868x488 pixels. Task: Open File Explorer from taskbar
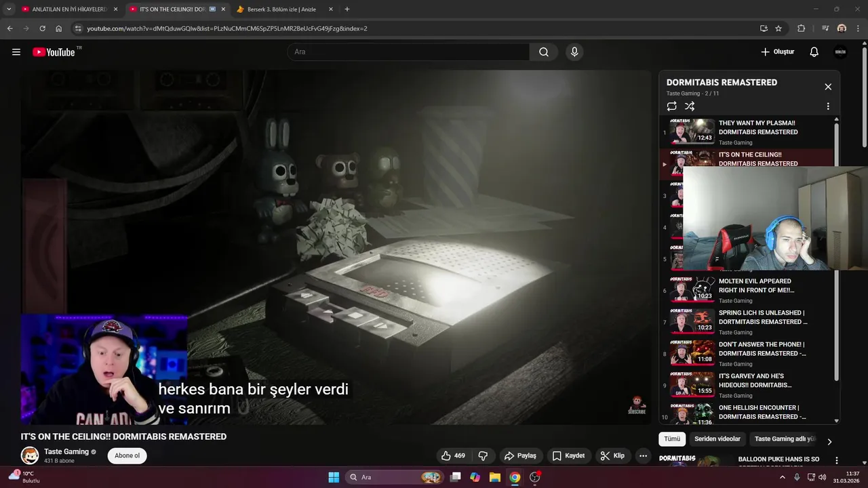point(494,477)
